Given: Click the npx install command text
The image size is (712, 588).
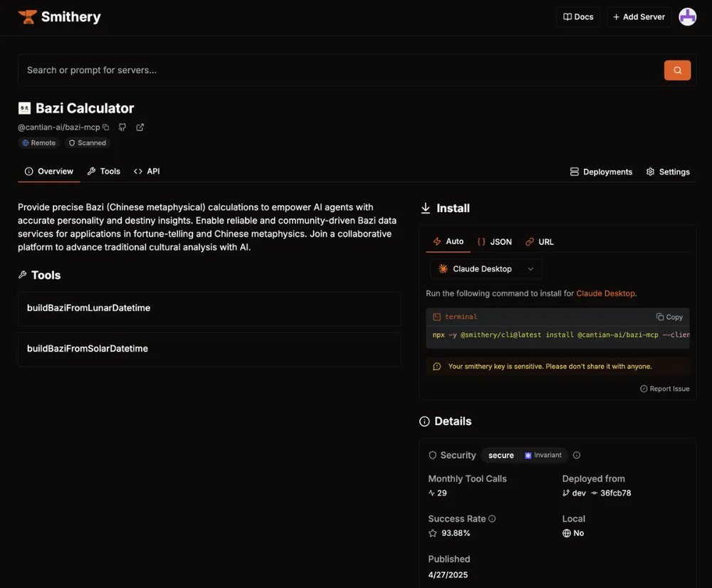Looking at the screenshot, I should tap(560, 335).
